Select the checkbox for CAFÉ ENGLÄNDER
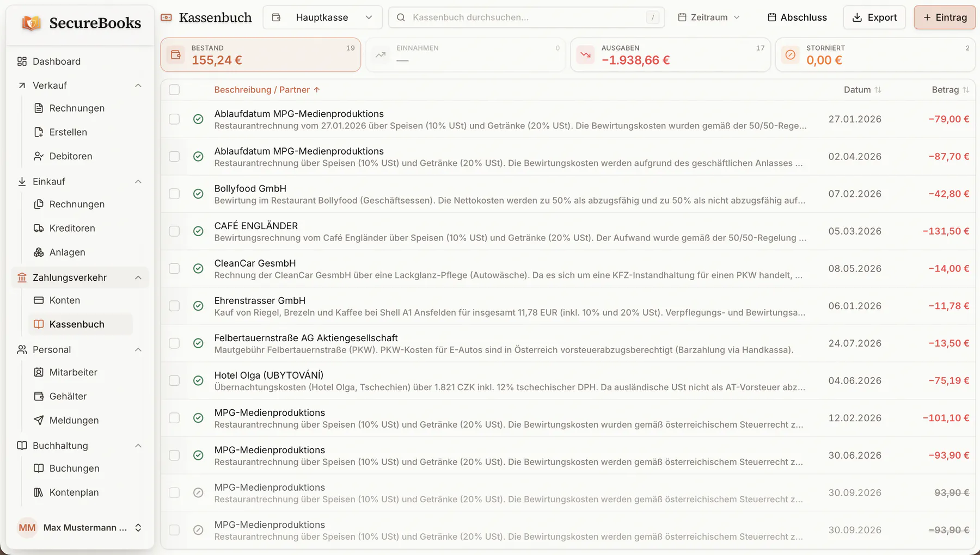 [x=174, y=231]
